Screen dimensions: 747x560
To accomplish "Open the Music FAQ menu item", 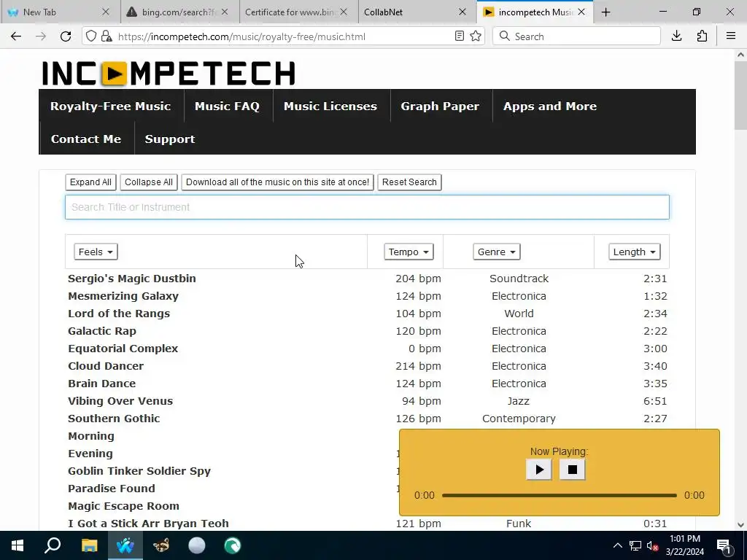I will [x=228, y=106].
